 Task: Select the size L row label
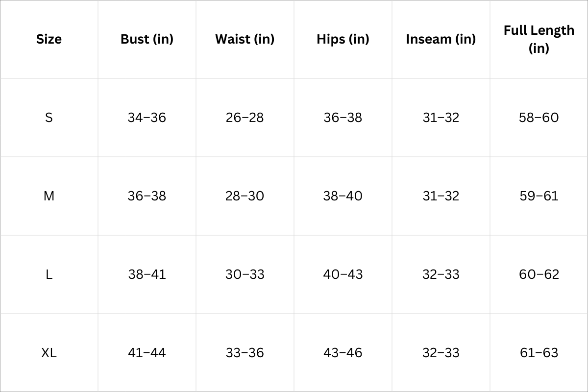point(49,274)
